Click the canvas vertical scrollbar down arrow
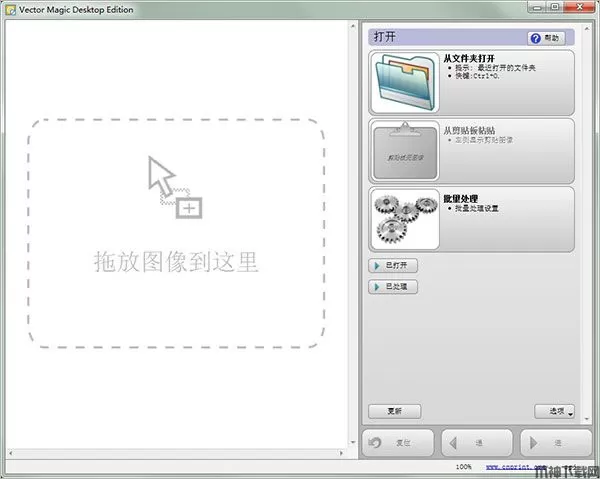Screen dimensions: 600x479 pyautogui.click(x=353, y=442)
